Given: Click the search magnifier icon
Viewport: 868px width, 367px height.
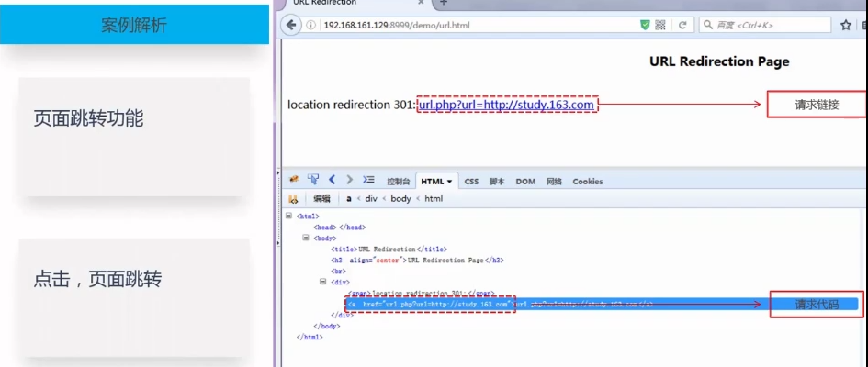Looking at the screenshot, I should coord(708,25).
